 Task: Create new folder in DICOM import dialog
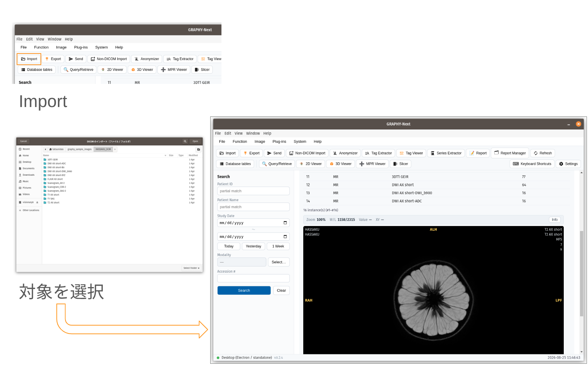pyautogui.click(x=198, y=149)
